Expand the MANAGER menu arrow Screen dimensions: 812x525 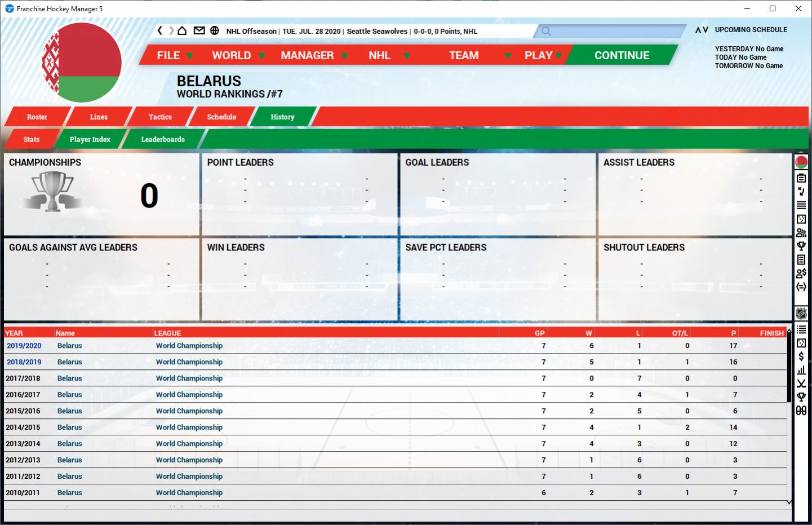click(344, 56)
